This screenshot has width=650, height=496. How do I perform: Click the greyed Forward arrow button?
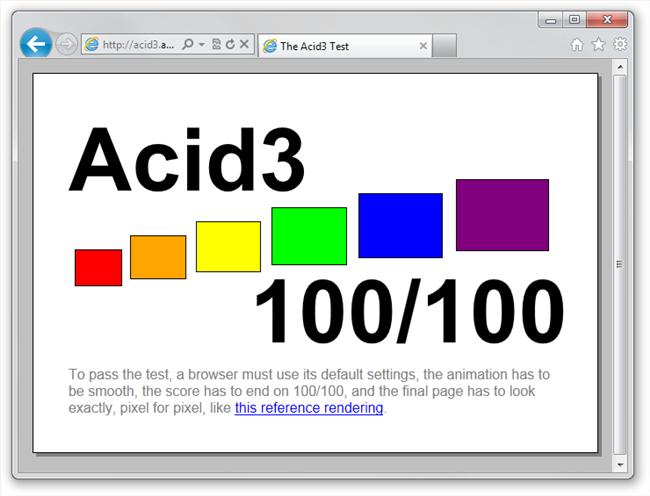tap(66, 44)
